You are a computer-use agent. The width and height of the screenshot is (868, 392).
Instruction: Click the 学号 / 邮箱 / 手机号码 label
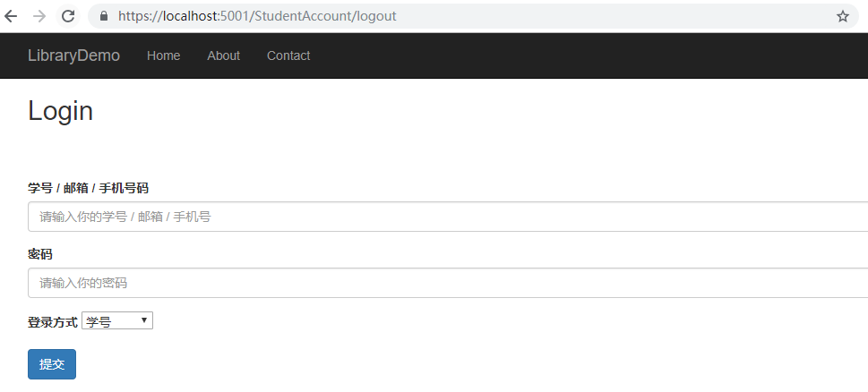pos(88,188)
